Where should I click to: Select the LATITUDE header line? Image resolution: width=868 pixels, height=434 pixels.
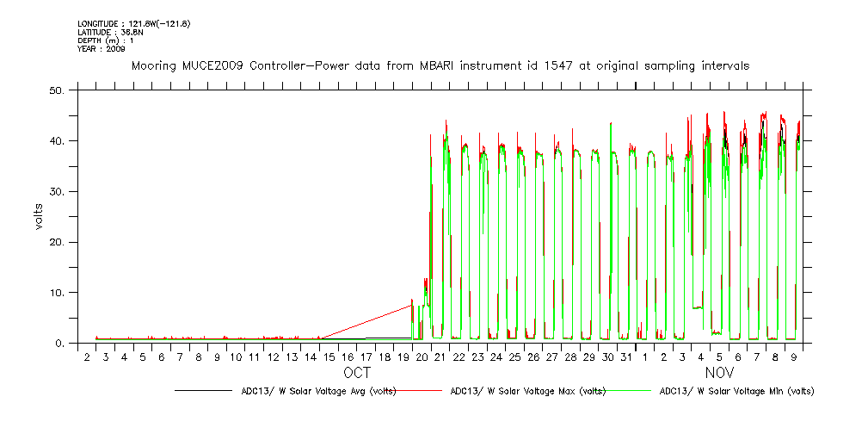coord(109,32)
